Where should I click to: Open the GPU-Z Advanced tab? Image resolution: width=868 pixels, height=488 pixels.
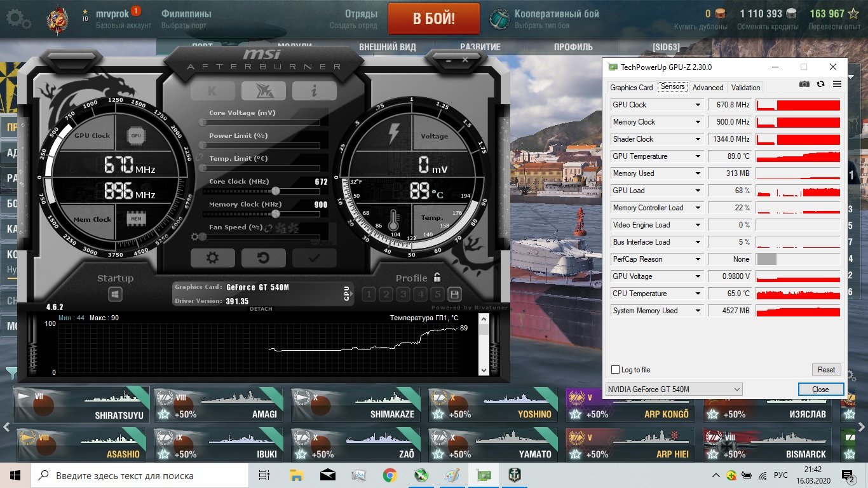pos(708,88)
